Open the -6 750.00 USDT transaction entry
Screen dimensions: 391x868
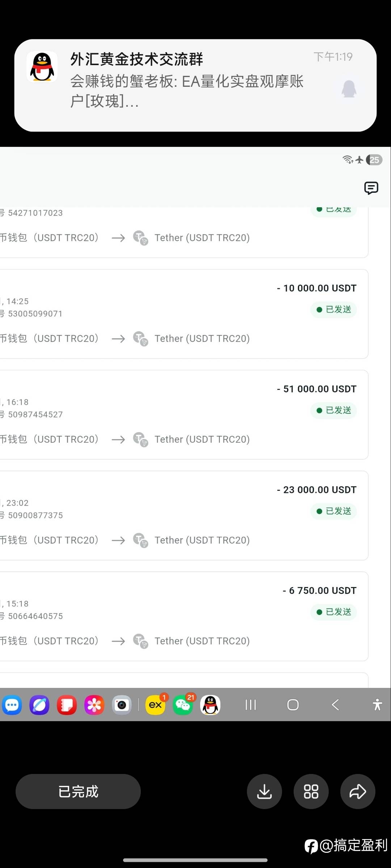pyautogui.click(x=181, y=616)
